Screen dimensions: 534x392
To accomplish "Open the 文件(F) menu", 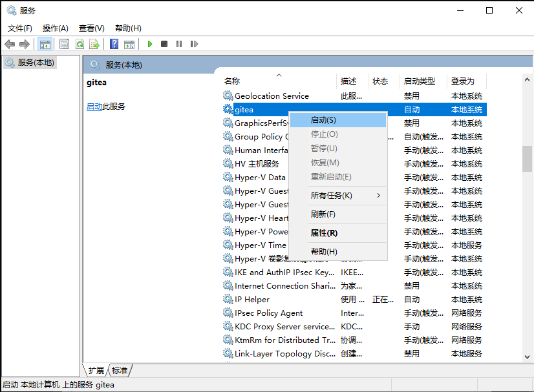I will pyautogui.click(x=20, y=28).
